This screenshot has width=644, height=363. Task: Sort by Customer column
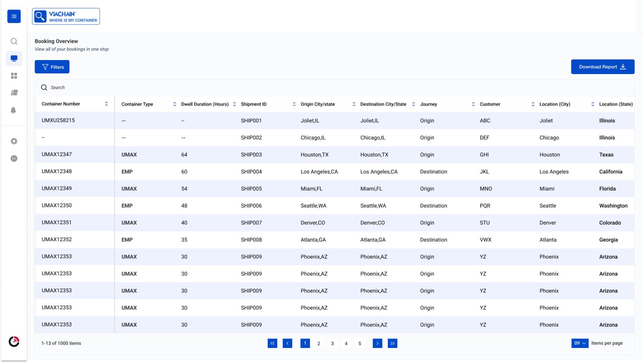pyautogui.click(x=533, y=104)
